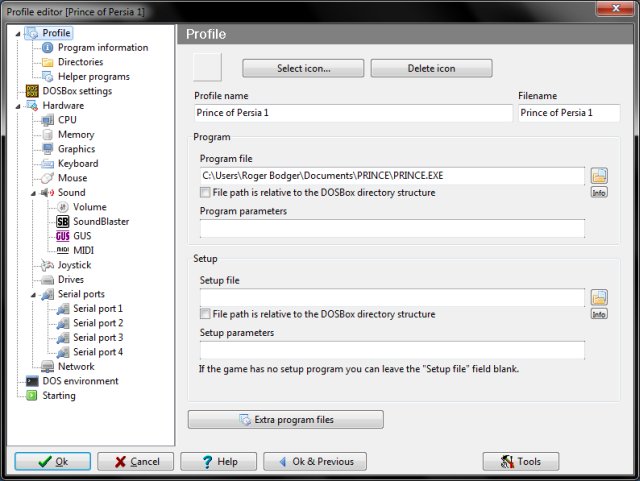This screenshot has height=481, width=640.
Task: Open Extra program files
Action: [286, 419]
